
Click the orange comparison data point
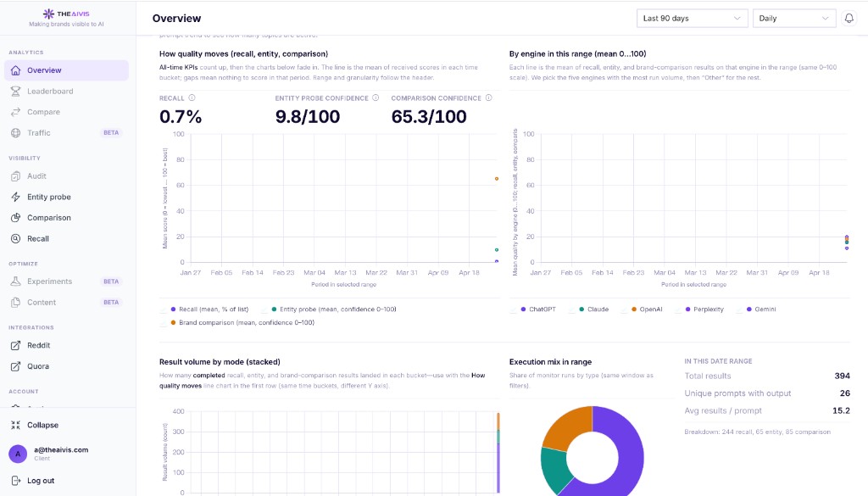(497, 179)
